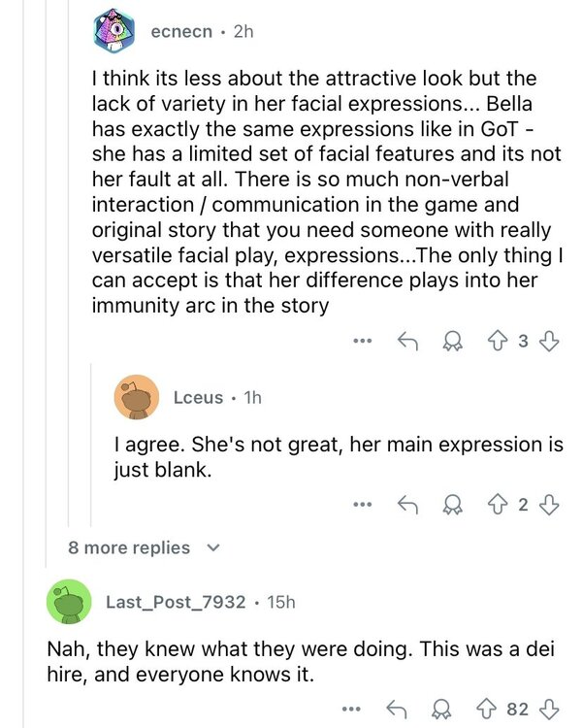Give an award to ecnecn's comment
The image size is (583, 728).
tap(451, 341)
